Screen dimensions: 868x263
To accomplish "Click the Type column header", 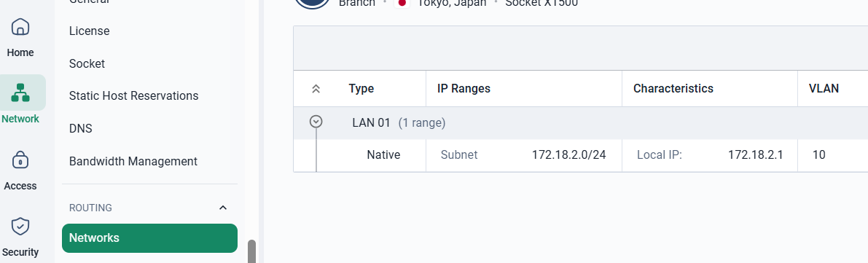I will 361,89.
